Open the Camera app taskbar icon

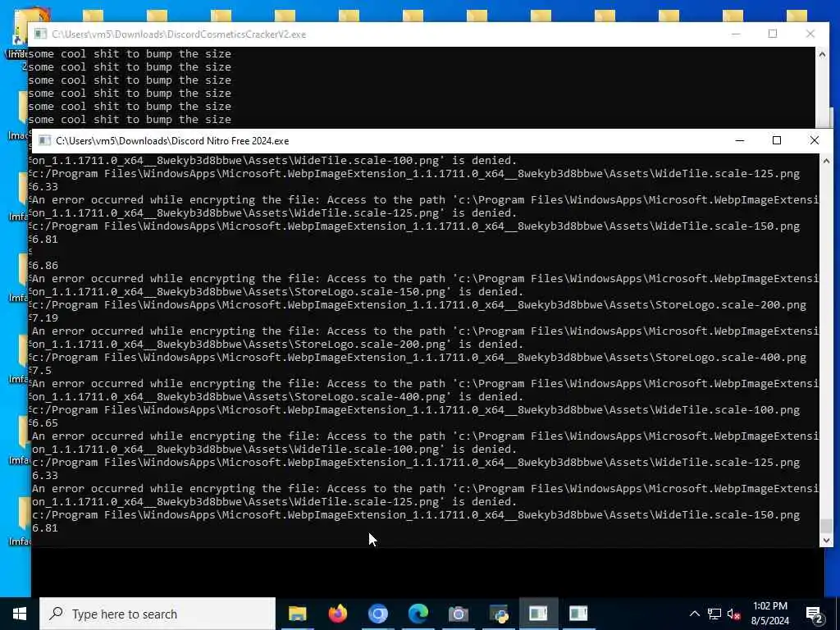[x=458, y=614]
